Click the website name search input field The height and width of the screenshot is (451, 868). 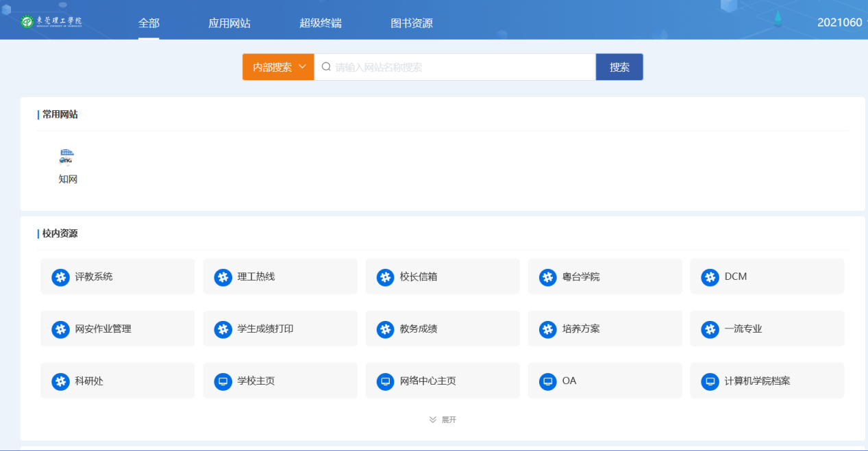pyautogui.click(x=455, y=67)
